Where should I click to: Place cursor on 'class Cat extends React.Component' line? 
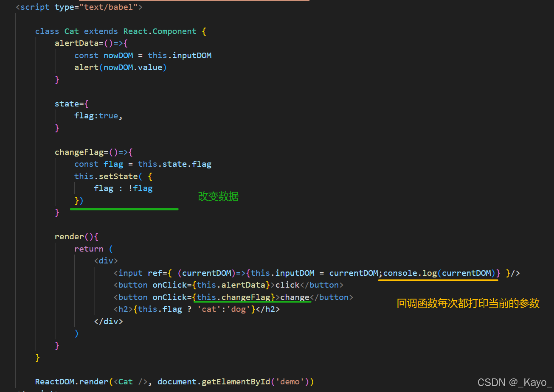coord(121,31)
